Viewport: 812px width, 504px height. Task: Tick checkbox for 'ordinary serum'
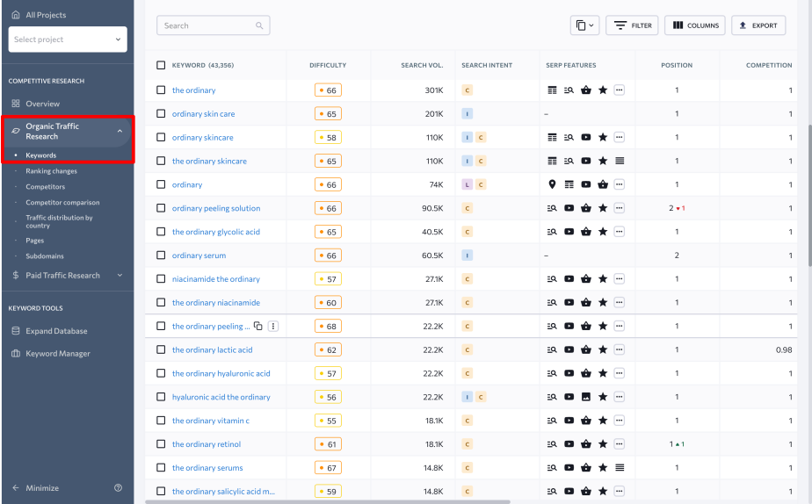161,256
